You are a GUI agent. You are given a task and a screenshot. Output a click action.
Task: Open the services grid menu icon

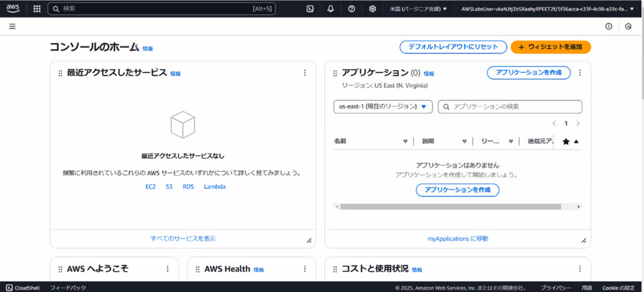37,9
